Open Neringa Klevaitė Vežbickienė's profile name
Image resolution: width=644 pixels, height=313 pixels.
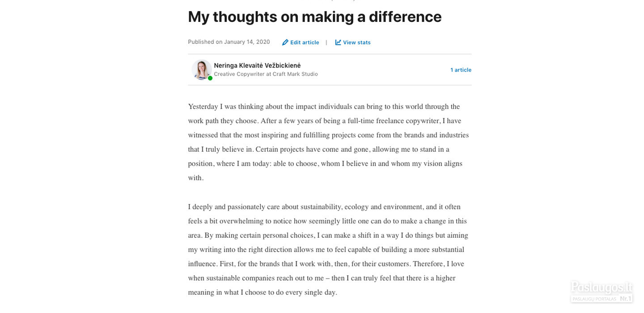click(257, 65)
